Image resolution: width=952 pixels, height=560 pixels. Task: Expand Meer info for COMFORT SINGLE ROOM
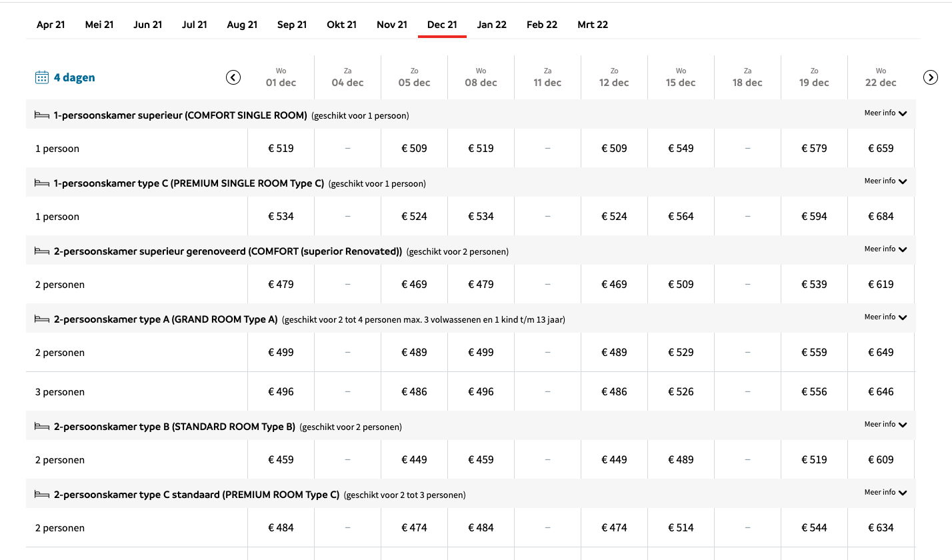tap(885, 113)
